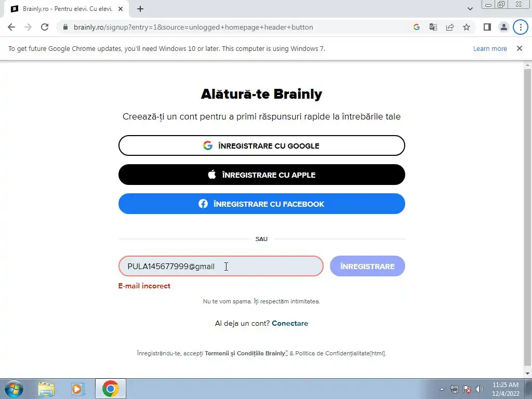
Task: Open Politica de Confidențialitate link
Action: (340, 353)
